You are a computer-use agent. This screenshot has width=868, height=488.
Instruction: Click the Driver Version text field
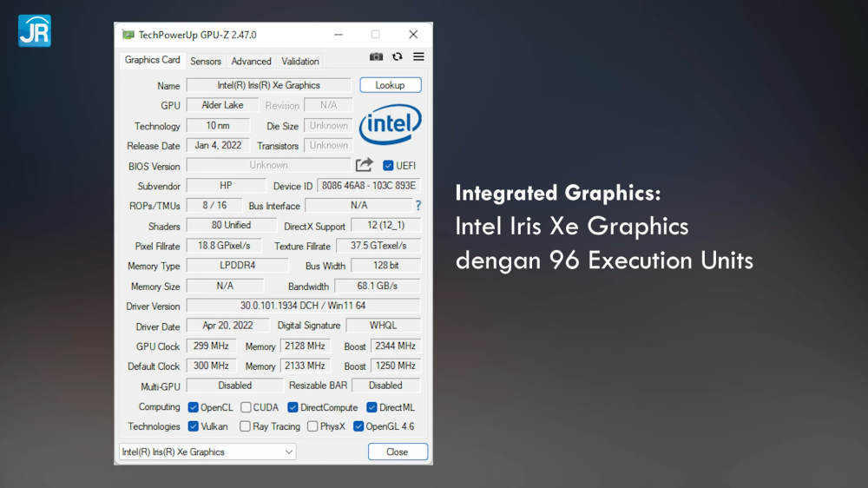[303, 306]
